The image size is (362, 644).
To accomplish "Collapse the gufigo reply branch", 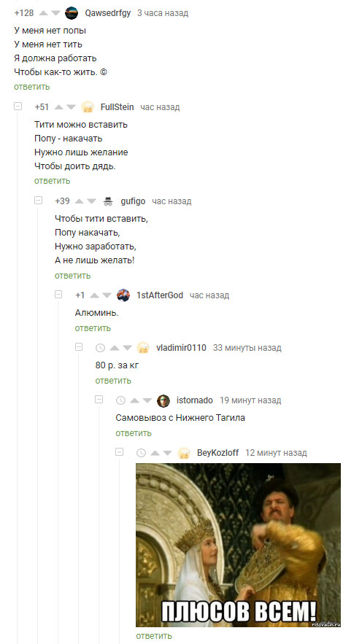I will [x=38, y=201].
